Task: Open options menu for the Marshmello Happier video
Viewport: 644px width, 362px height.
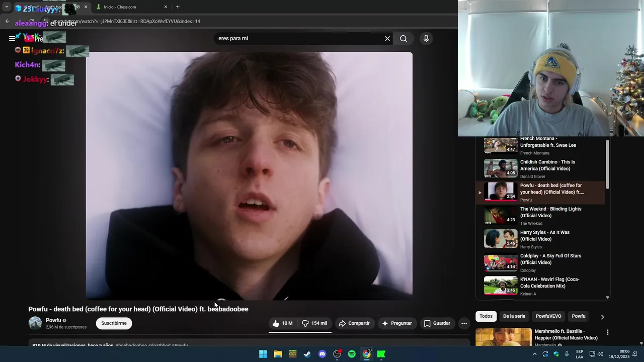Action: (607, 332)
